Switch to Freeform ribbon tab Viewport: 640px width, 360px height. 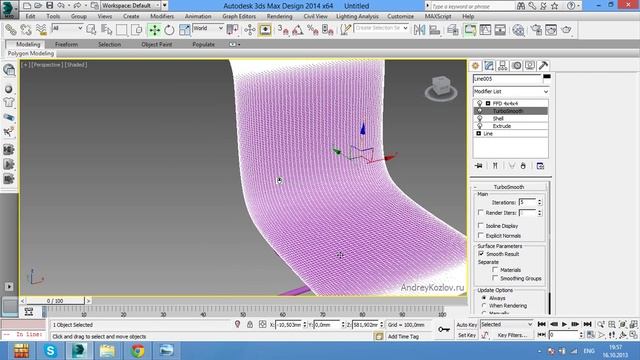tap(66, 44)
